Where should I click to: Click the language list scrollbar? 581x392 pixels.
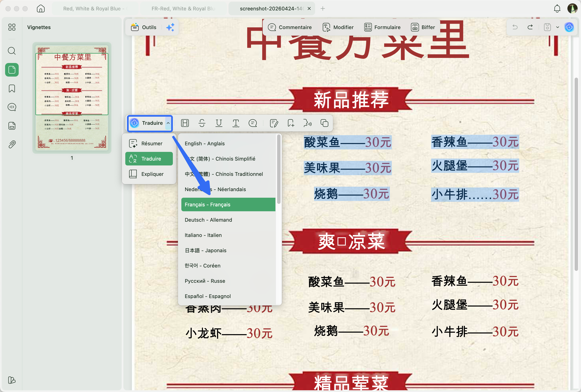click(279, 170)
